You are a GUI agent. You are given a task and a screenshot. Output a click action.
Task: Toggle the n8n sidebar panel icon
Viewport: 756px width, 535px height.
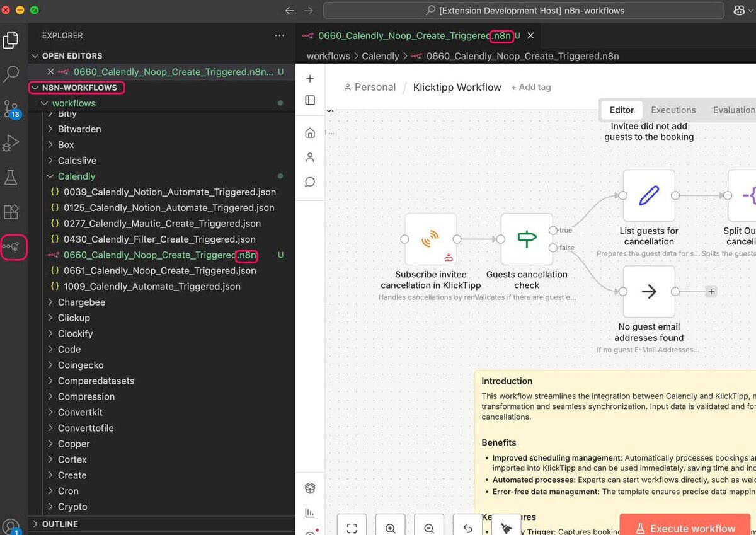(x=310, y=100)
